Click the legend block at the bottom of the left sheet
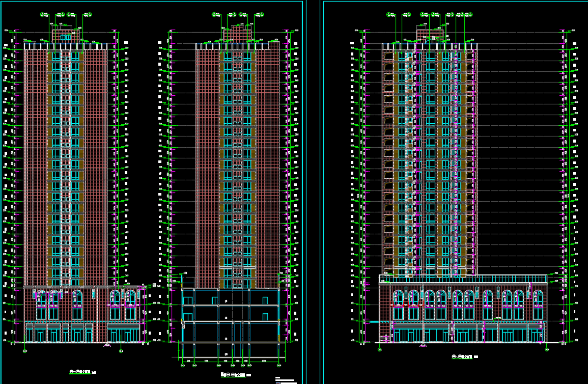Screen dimensions: 588x384 (286, 380)
